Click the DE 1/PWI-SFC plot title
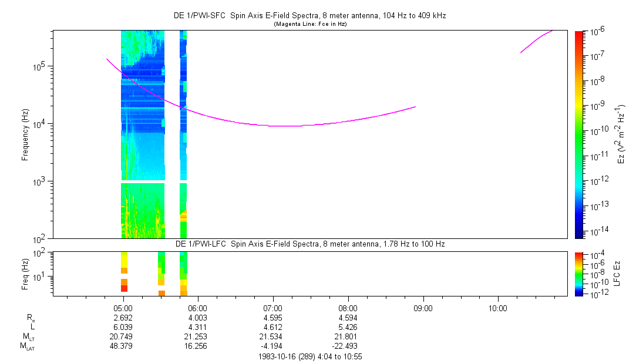The height and width of the screenshot is (364, 636). (x=310, y=16)
